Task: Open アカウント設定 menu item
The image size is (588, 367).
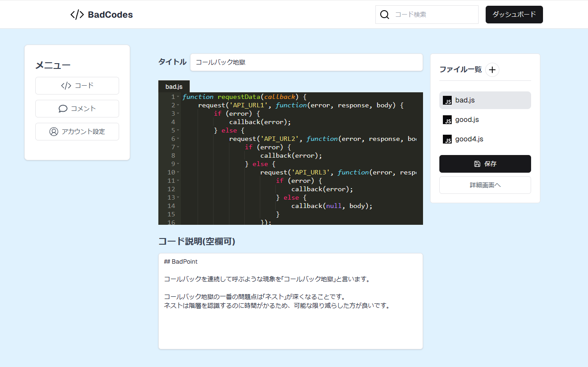Action: [77, 132]
